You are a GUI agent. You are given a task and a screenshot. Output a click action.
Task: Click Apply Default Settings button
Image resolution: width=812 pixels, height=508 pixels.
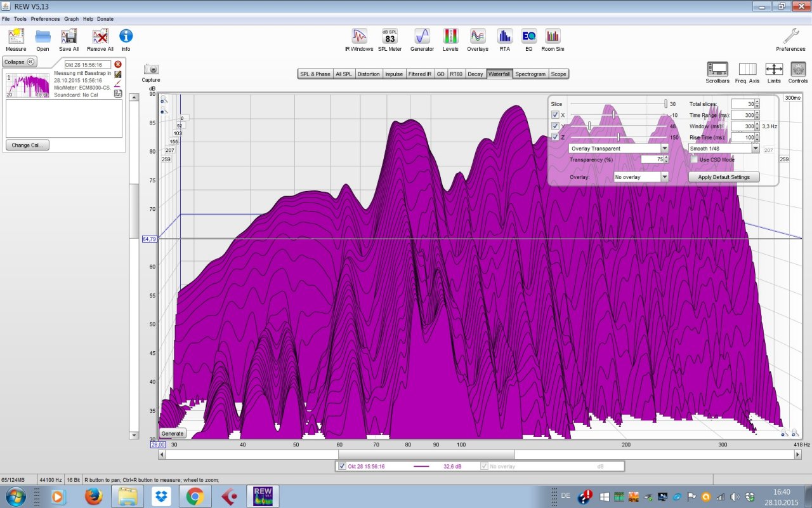coord(723,177)
